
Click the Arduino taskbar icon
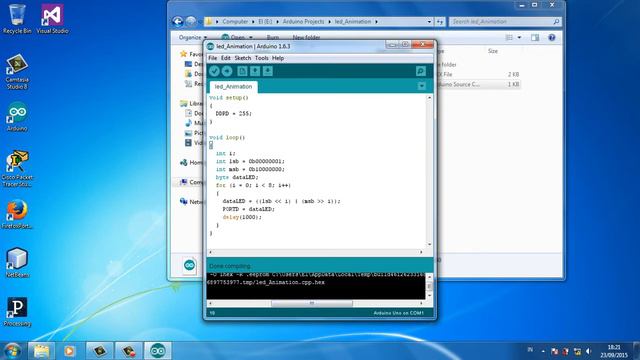tap(158, 351)
